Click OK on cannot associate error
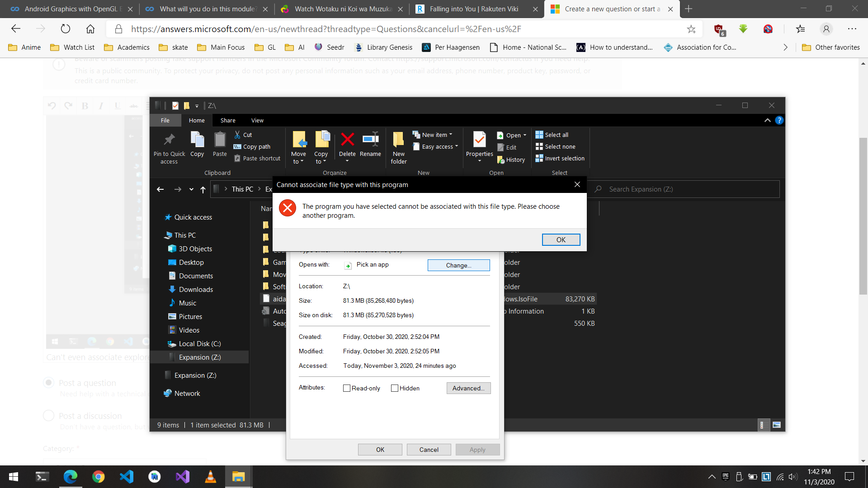 [x=561, y=239]
